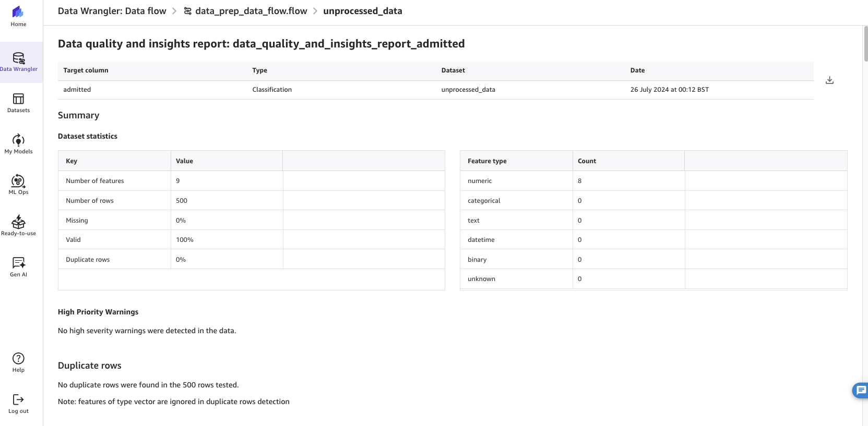Select the 'Valid' row label
The width and height of the screenshot is (868, 426).
coord(73,240)
